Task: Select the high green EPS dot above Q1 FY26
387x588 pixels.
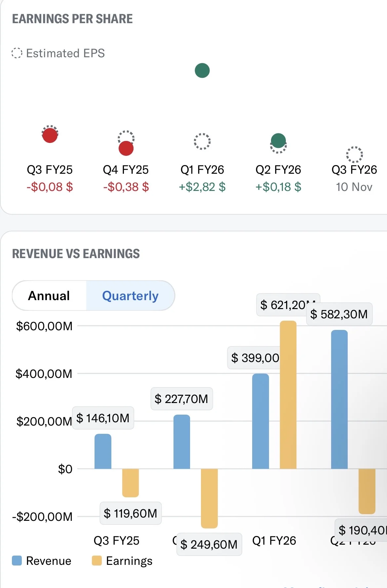Action: (202, 70)
